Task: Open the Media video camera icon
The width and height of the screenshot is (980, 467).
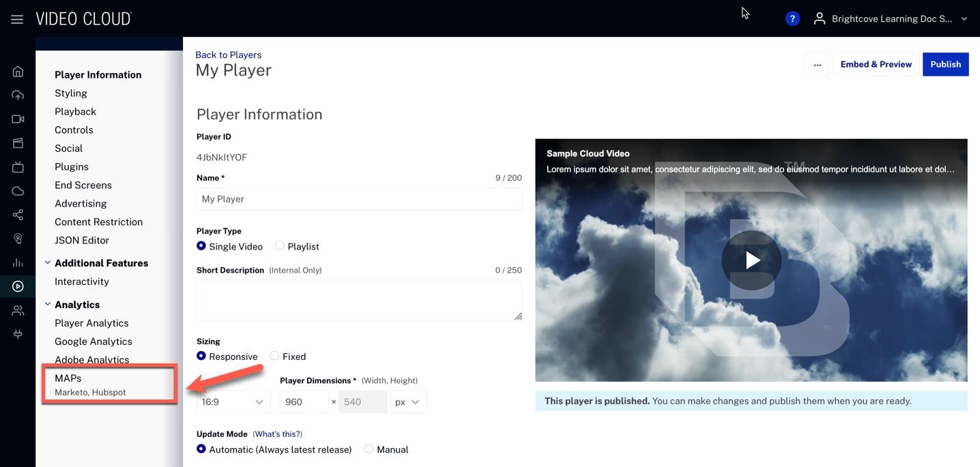Action: click(18, 119)
